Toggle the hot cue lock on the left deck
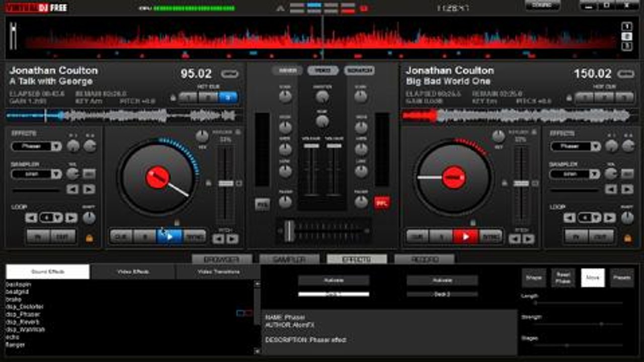The width and height of the screenshot is (644, 362). click(174, 98)
